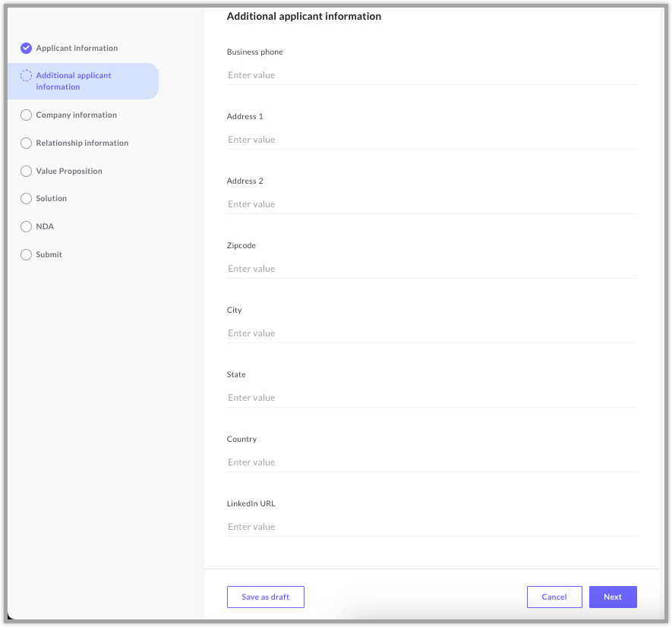Click the completed checkmark icon for Applicant information
The image size is (672, 627).
point(26,48)
